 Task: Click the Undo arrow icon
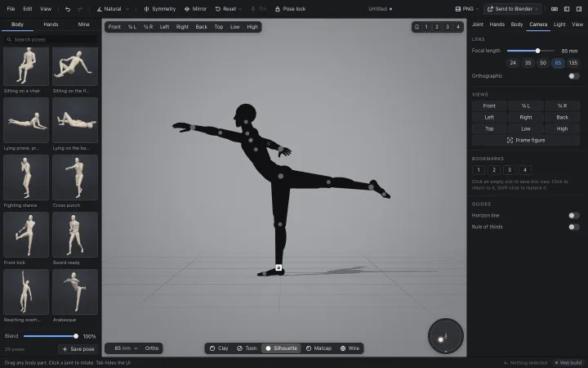tap(68, 9)
